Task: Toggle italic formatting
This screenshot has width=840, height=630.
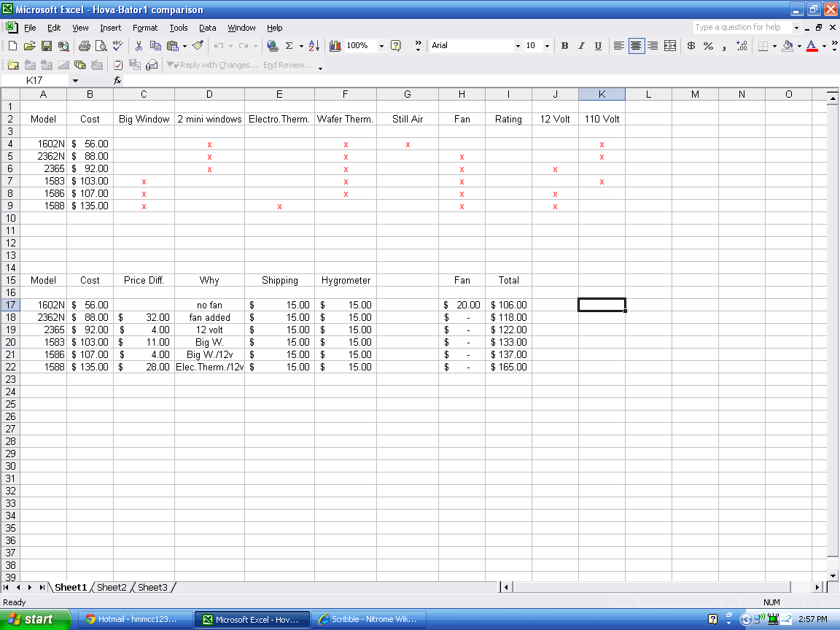Action: [581, 46]
